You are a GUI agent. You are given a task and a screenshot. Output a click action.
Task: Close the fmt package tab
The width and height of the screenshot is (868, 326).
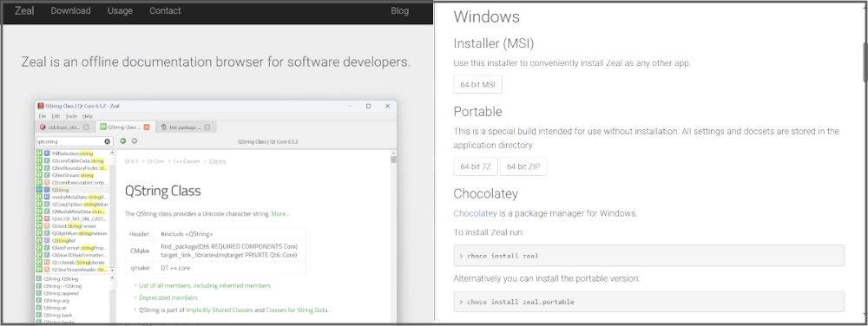click(x=207, y=127)
